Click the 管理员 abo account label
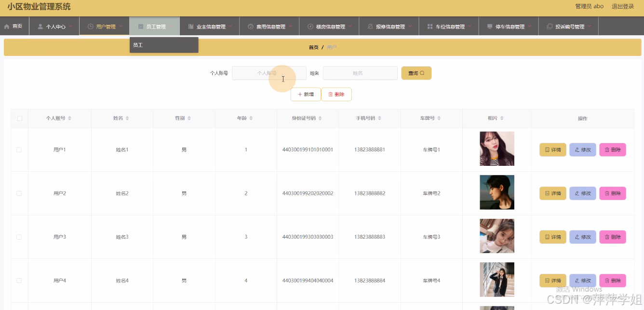644x310 pixels. (x=589, y=6)
